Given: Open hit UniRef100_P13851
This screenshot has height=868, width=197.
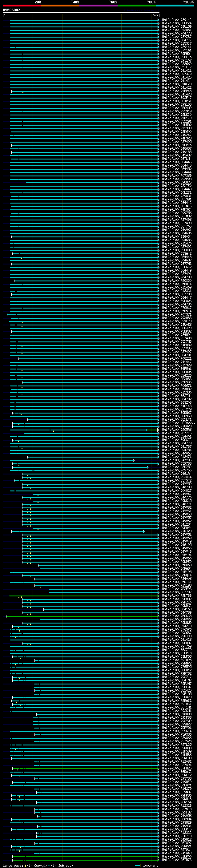Looking at the screenshot, I should pyautogui.click(x=177, y=30).
